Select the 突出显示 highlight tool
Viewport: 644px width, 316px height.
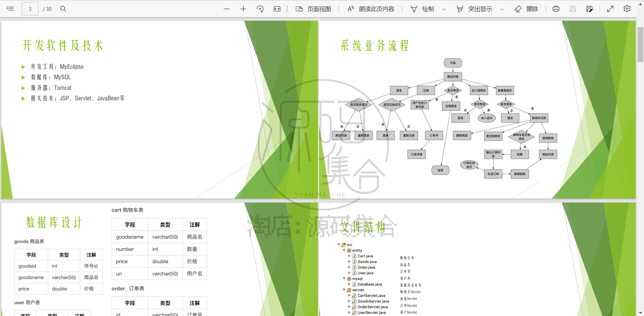tap(475, 9)
